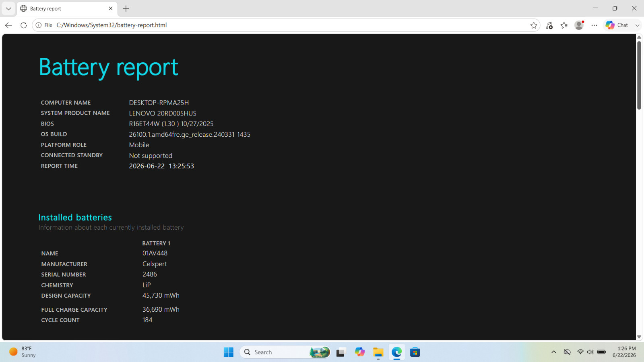The width and height of the screenshot is (644, 362).
Task: Expand the Chat dropdown chevron
Action: (x=637, y=25)
